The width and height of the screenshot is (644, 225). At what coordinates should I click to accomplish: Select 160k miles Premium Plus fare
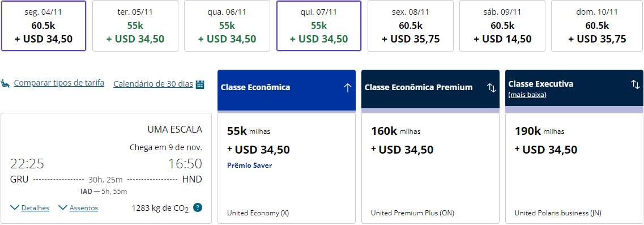coord(430,168)
